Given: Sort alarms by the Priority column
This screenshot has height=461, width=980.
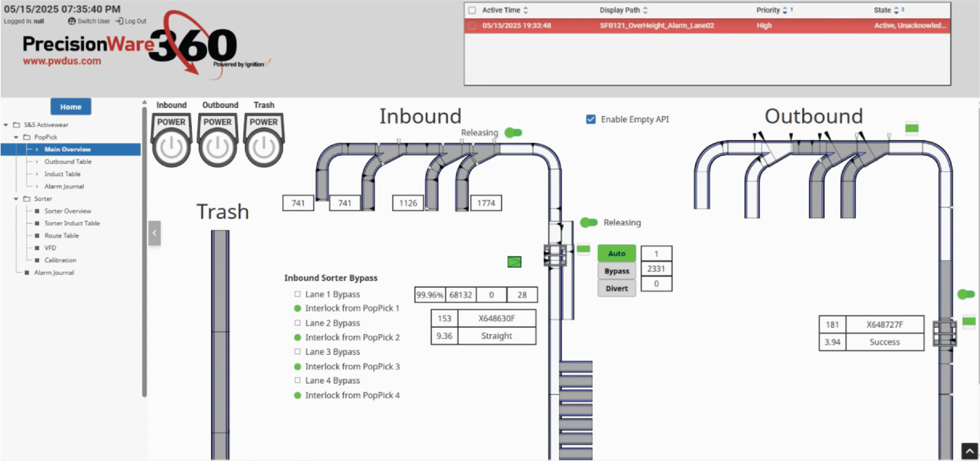Looking at the screenshot, I should click(768, 10).
